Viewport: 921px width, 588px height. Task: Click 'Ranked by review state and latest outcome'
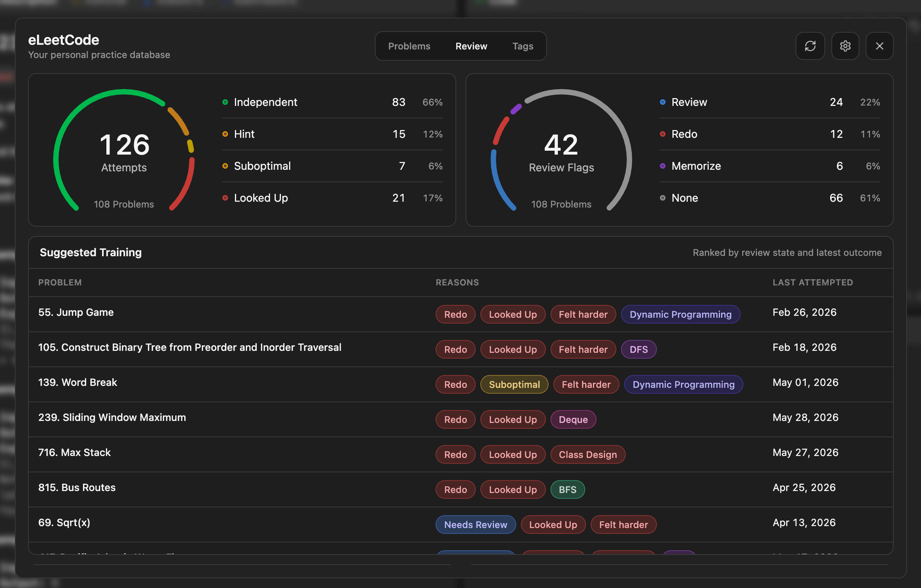point(787,252)
